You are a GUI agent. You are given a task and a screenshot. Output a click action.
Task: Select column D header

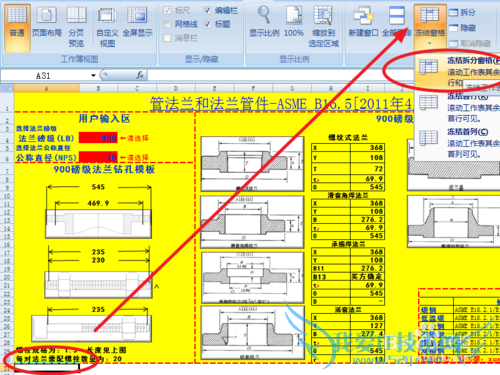pos(176,88)
